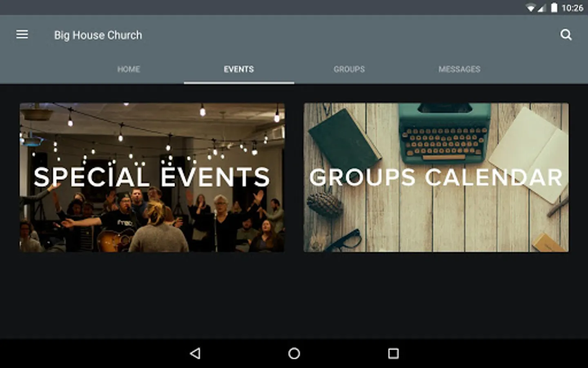Image resolution: width=588 pixels, height=368 pixels.
Task: Click the SPECIAL EVENTS heading text
Action: [152, 177]
